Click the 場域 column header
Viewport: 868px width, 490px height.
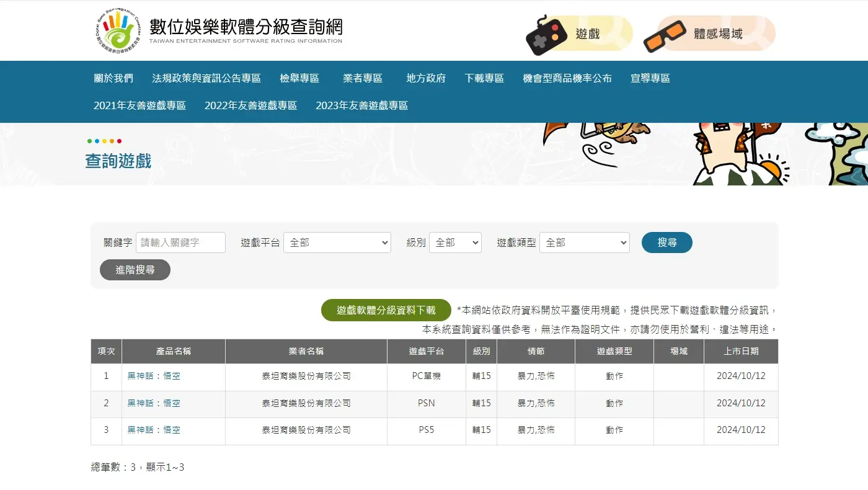679,351
